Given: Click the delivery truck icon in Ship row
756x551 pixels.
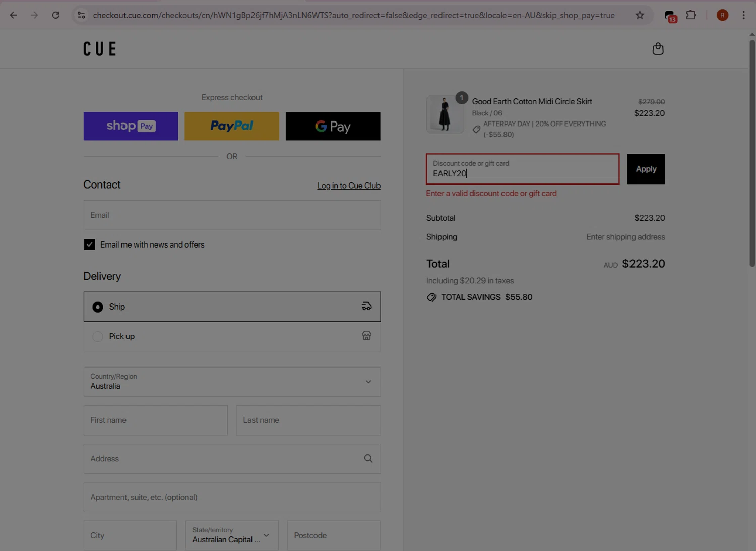Looking at the screenshot, I should (x=367, y=306).
